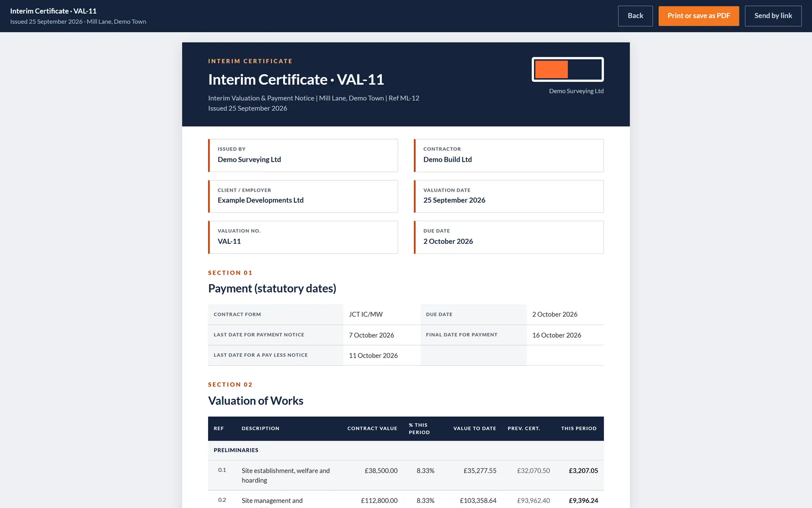Click the Site establishment, welfare and hoarding description
The image size is (812, 508).
tap(286, 475)
